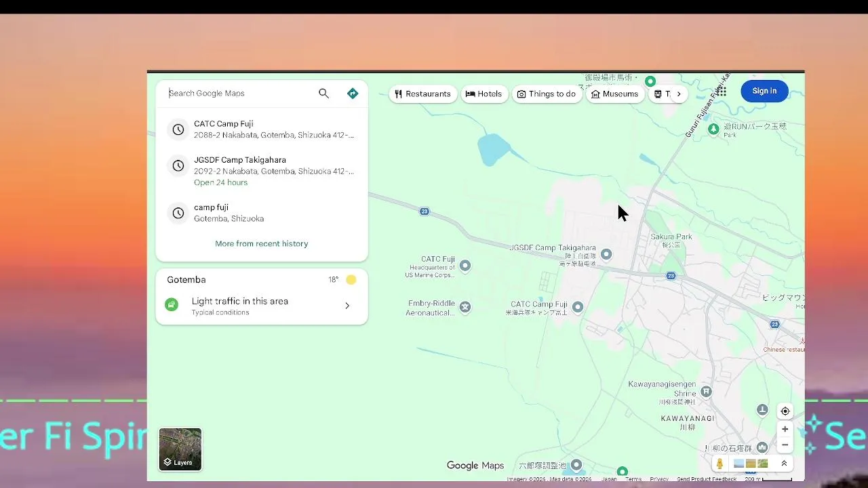
Task: Select the 六郎塚調整池 map pin
Action: click(x=576, y=465)
